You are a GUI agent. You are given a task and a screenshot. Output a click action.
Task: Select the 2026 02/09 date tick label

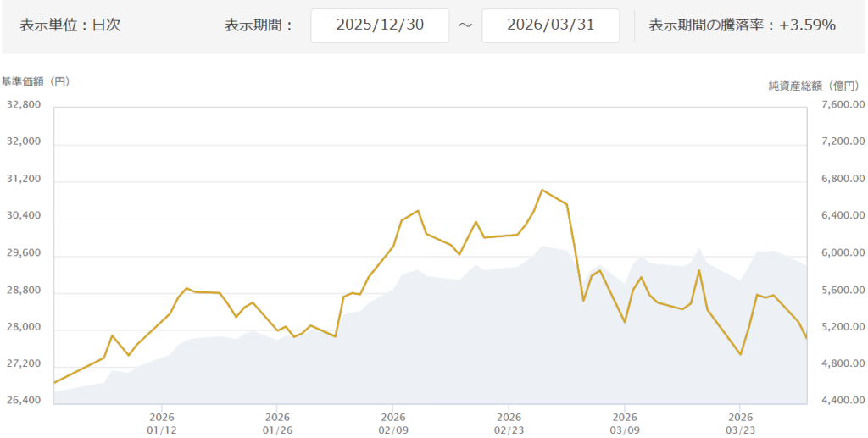pyautogui.click(x=392, y=423)
